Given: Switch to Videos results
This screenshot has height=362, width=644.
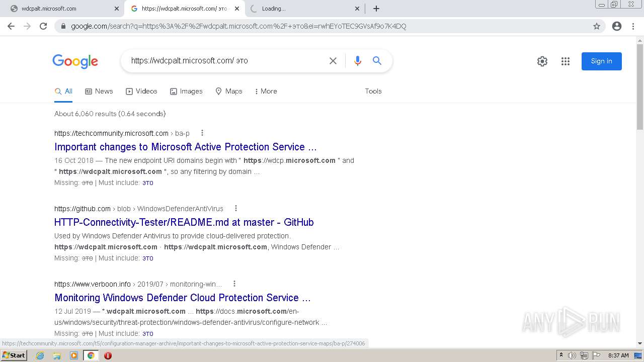Looking at the screenshot, I should (142, 91).
